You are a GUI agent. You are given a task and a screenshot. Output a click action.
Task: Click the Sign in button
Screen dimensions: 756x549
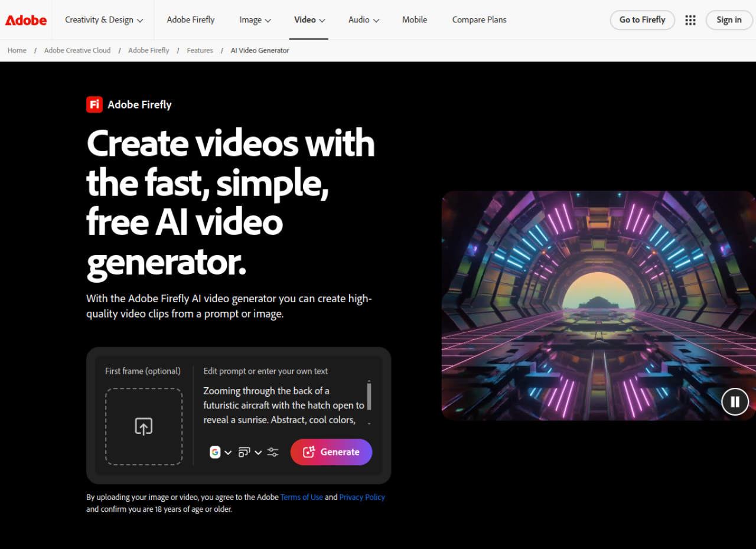pos(729,20)
